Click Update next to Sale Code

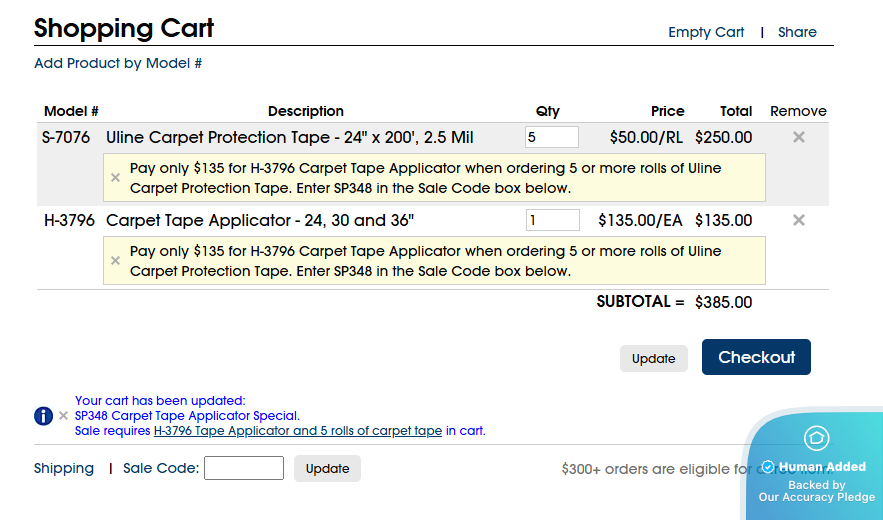327,469
